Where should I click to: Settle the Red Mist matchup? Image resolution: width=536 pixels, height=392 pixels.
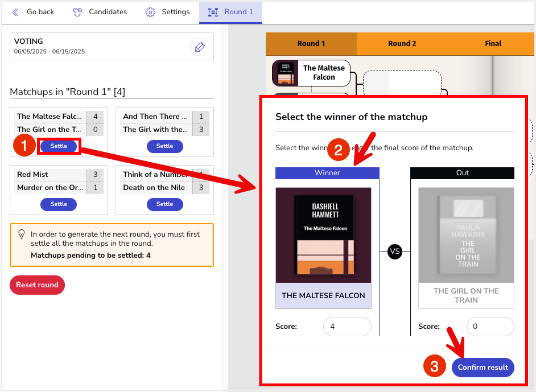(x=59, y=204)
